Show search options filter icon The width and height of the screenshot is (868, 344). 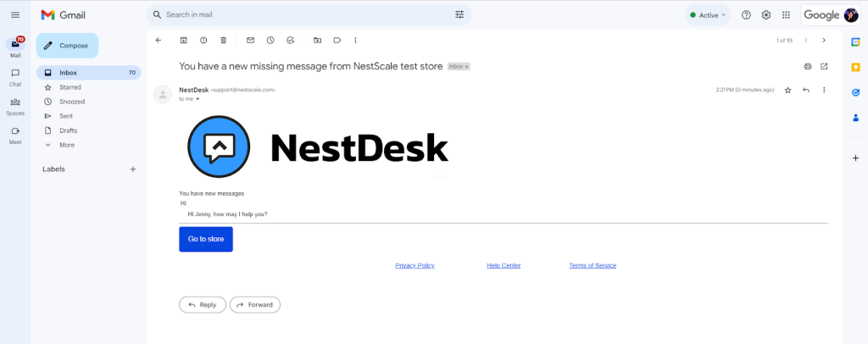click(459, 15)
